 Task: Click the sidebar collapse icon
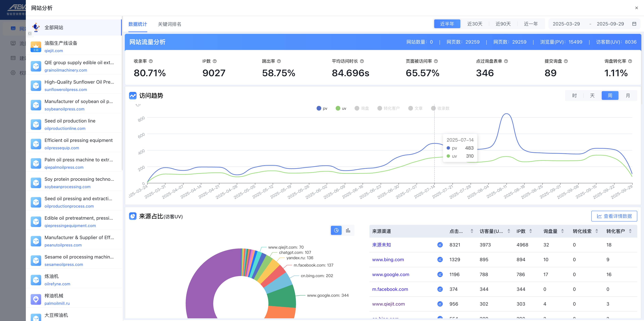coord(30,34)
